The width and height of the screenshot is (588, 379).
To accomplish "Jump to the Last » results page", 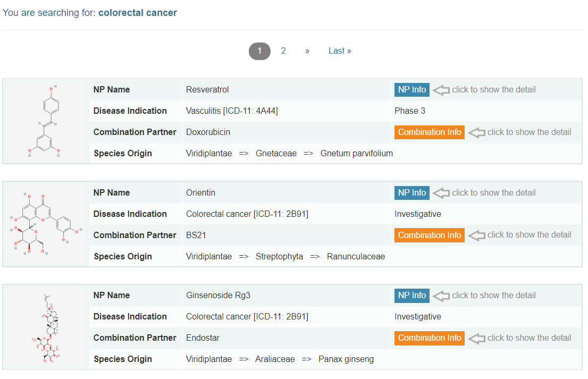I will (x=340, y=51).
